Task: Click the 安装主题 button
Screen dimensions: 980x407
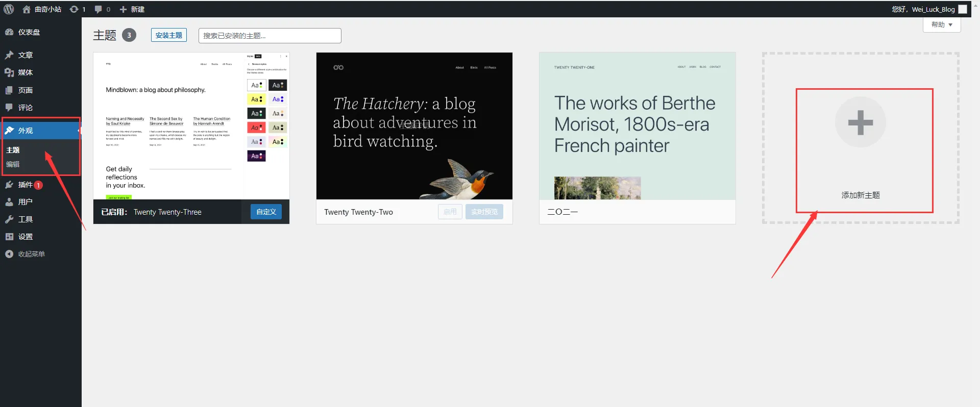Action: [x=168, y=35]
